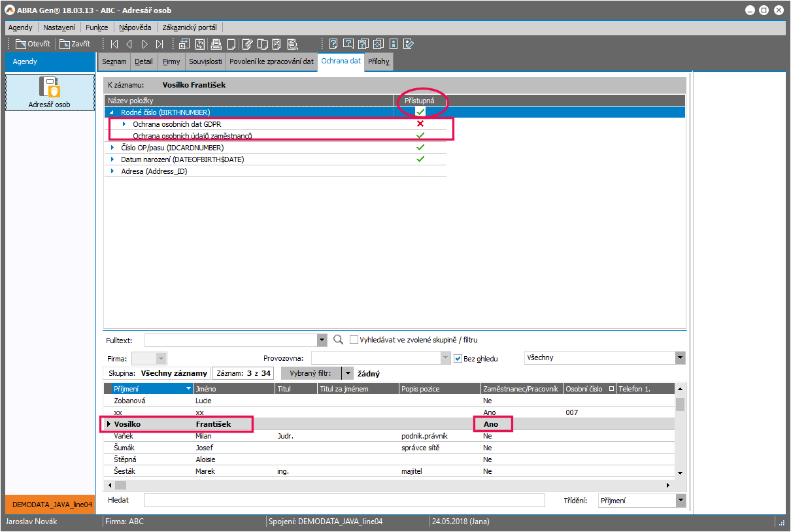The height and width of the screenshot is (532, 791).
Task: Open the Fulltext dropdown arrow
Action: click(322, 340)
